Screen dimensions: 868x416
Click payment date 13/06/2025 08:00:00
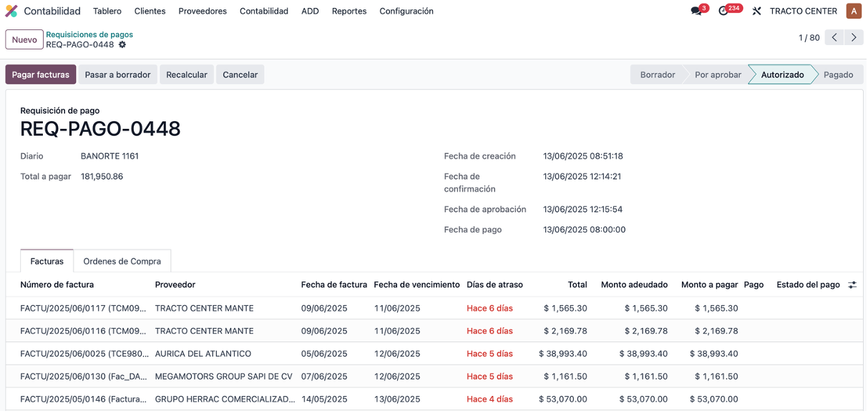[585, 230]
